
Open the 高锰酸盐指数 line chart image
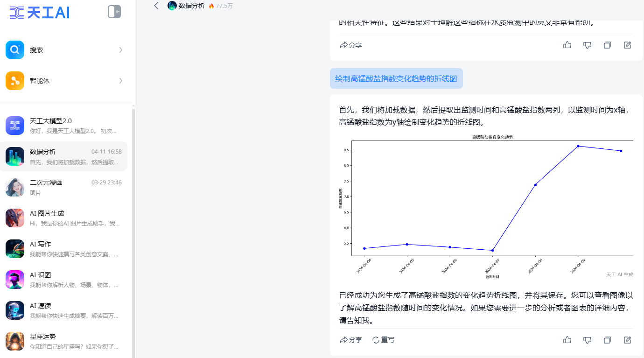486,207
